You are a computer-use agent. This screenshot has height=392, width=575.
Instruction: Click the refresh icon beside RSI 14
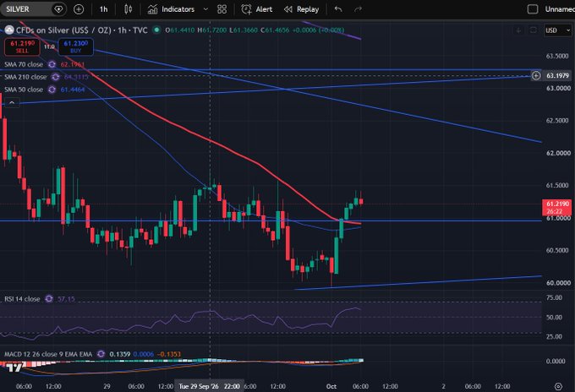49,299
